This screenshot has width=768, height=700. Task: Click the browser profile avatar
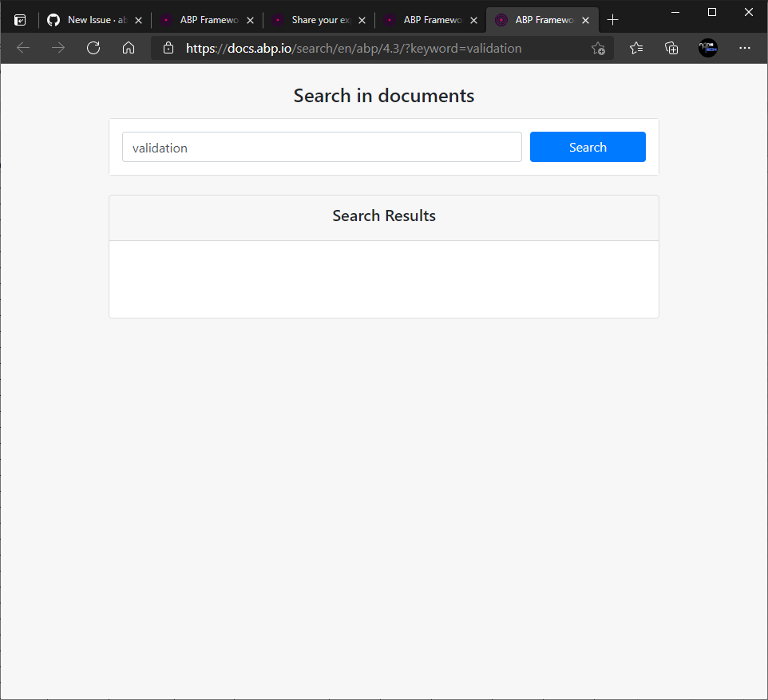pos(708,48)
